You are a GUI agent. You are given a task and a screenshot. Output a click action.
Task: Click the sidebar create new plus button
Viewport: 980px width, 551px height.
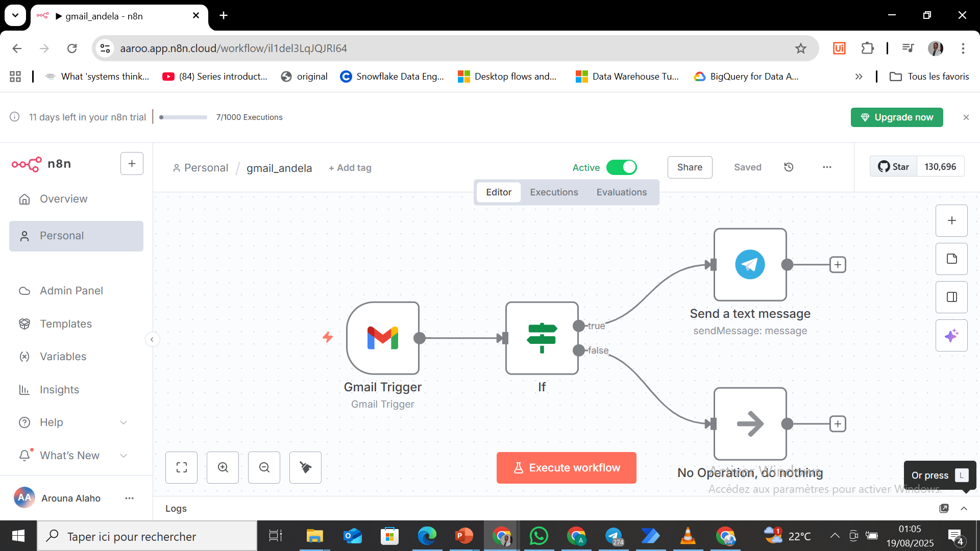click(132, 163)
